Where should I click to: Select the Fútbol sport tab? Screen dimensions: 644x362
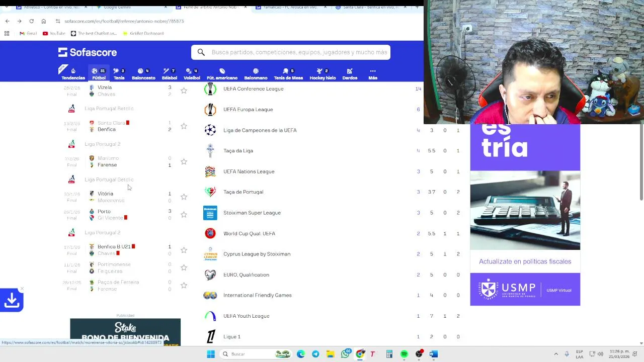point(99,74)
